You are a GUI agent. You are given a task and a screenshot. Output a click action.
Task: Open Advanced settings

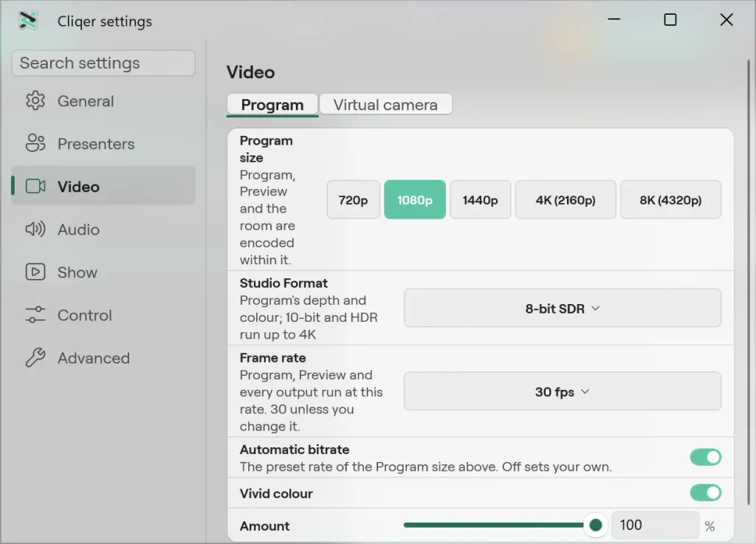[x=103, y=358]
